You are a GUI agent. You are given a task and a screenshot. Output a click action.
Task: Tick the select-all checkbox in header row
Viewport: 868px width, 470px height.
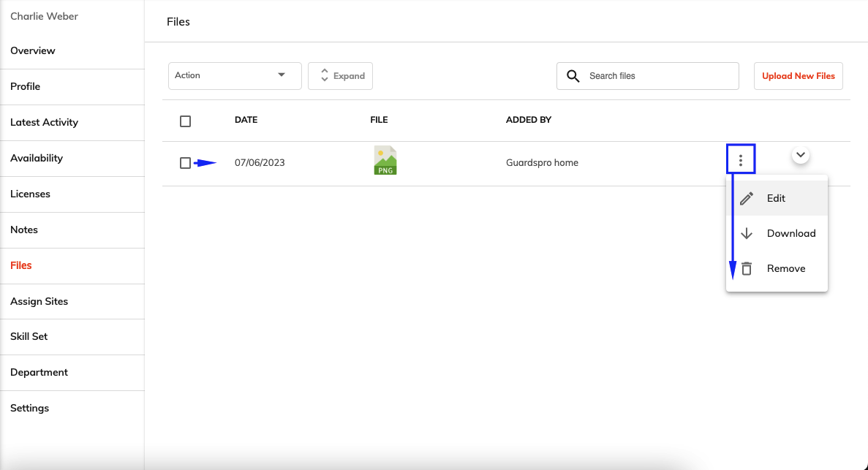point(186,121)
